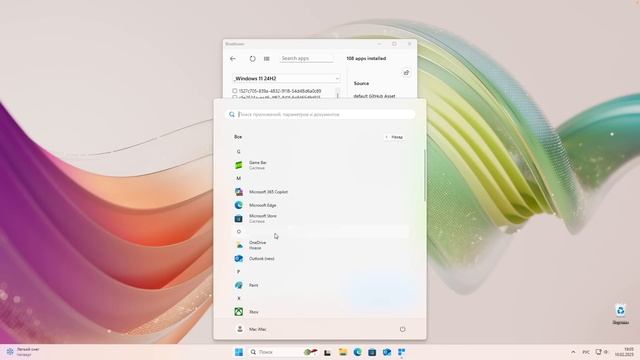640x360 pixels.
Task: Open Outlook from the taskbar
Action: tap(387, 352)
